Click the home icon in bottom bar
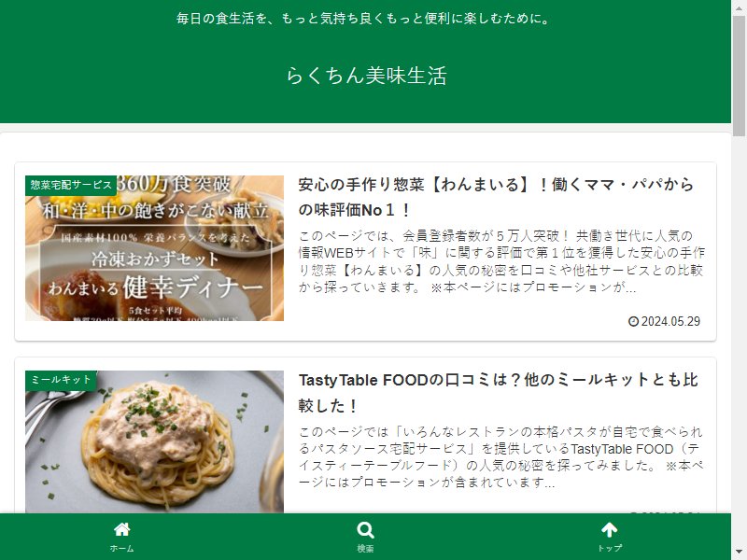 click(122, 529)
